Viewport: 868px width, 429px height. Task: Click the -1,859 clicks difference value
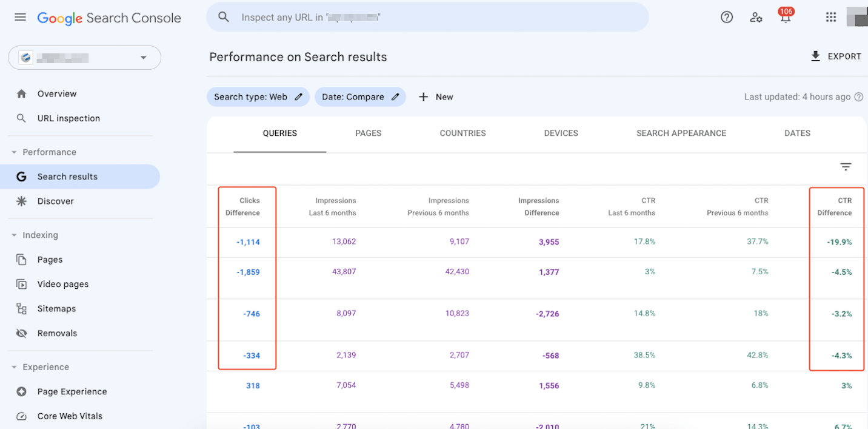pyautogui.click(x=248, y=272)
